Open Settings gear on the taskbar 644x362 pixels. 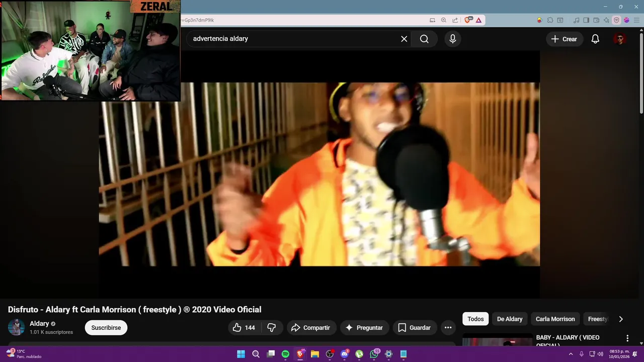[x=388, y=354]
